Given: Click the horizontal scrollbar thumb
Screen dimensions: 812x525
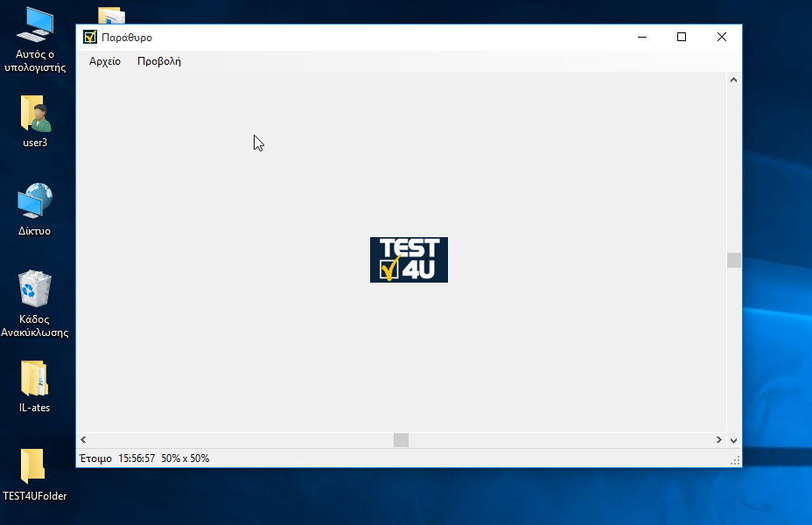Looking at the screenshot, I should [401, 440].
